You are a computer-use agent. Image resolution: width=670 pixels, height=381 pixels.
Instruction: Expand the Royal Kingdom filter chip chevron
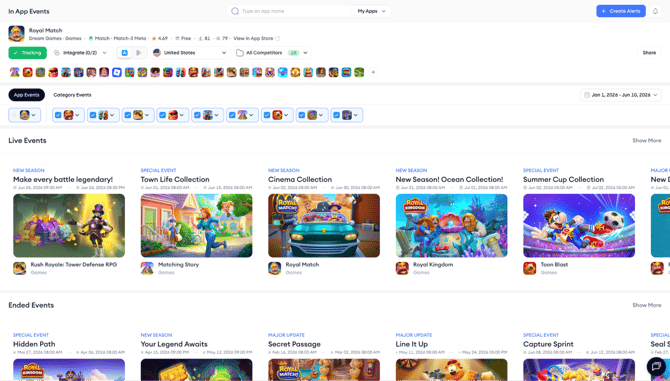[77, 115]
